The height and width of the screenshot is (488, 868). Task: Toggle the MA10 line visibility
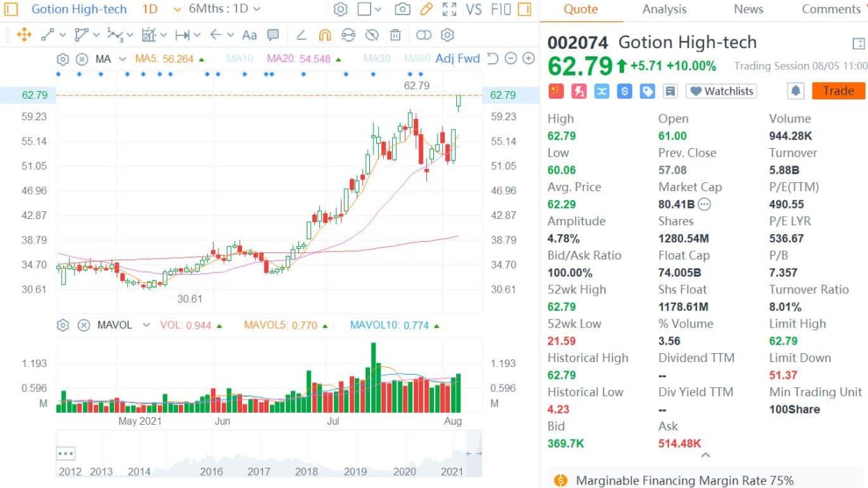(x=240, y=59)
